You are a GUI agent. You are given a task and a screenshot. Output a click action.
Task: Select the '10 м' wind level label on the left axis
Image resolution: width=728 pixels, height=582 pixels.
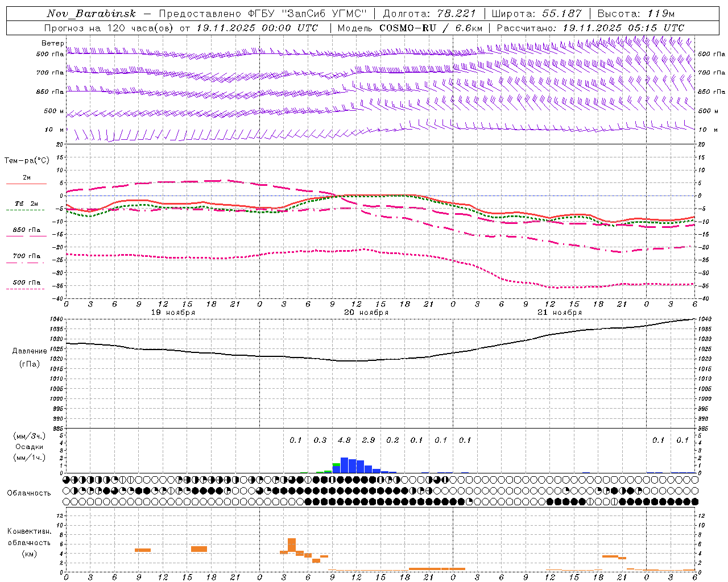[x=55, y=130]
